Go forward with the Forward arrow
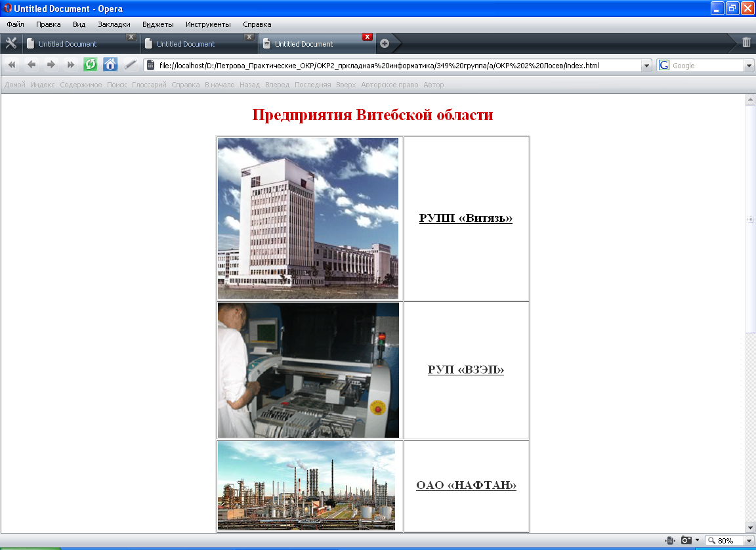Image resolution: width=756 pixels, height=550 pixels. point(51,64)
